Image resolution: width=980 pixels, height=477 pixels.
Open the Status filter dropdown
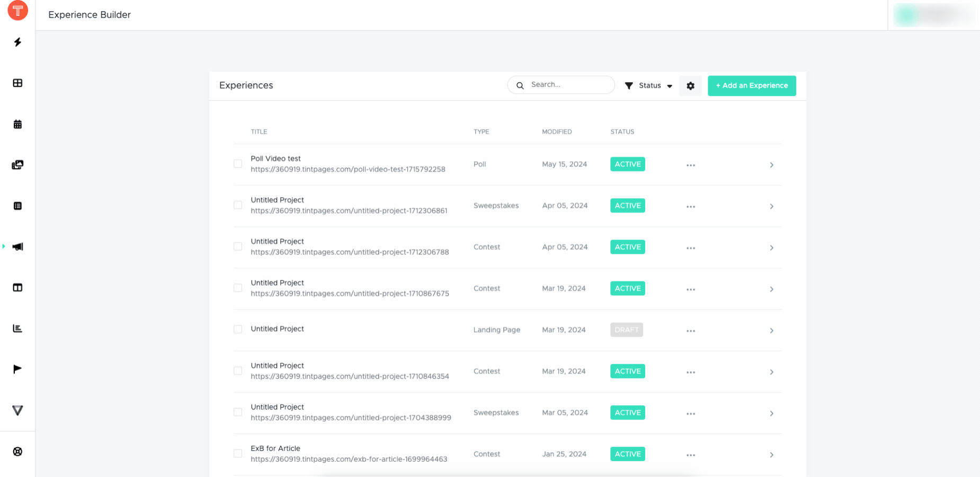coord(648,85)
